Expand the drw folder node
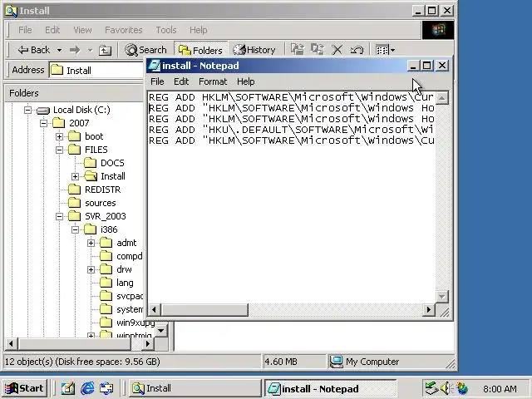Screen dimensions: 532x399 (x=91, y=269)
